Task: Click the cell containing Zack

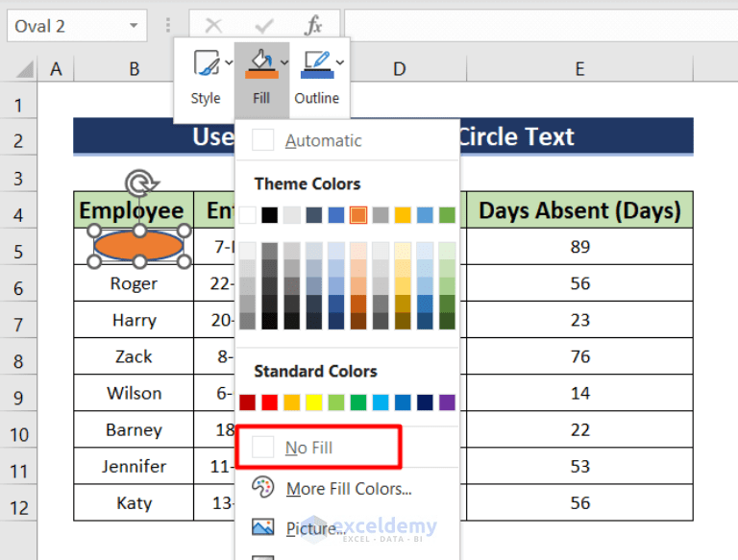Action: (x=134, y=356)
